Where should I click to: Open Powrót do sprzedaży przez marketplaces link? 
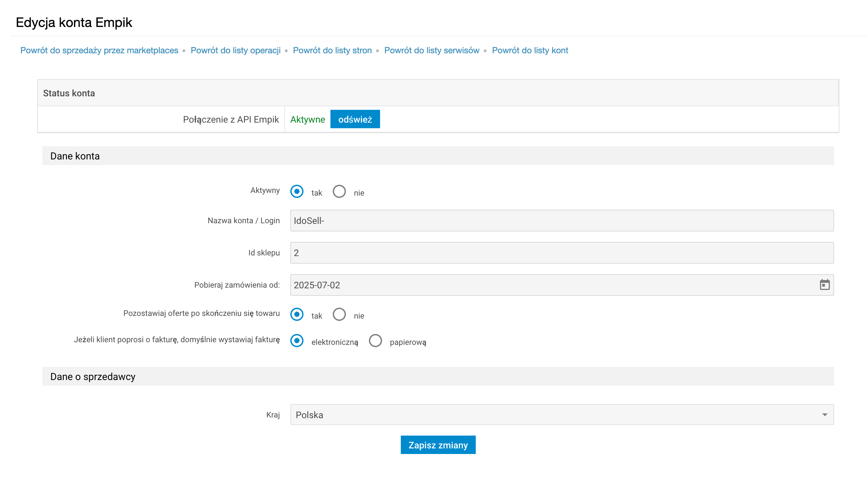(x=99, y=50)
